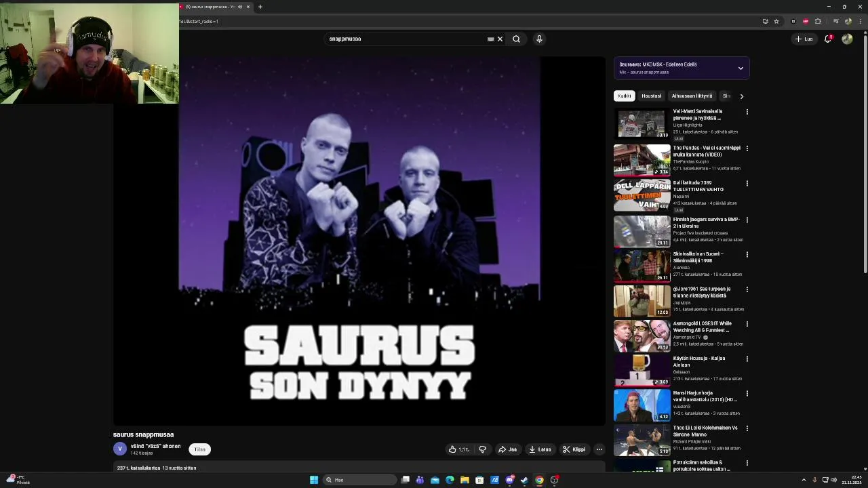Open Asmongold LOSES IT video thumbnail
This screenshot has width=868, height=488.
642,336
